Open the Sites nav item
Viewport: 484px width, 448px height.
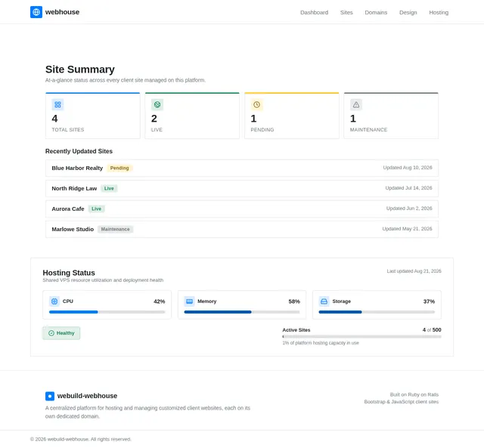346,12
